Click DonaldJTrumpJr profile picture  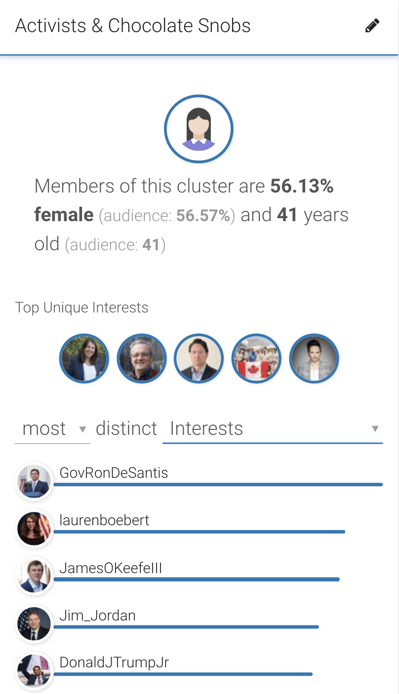click(x=34, y=671)
